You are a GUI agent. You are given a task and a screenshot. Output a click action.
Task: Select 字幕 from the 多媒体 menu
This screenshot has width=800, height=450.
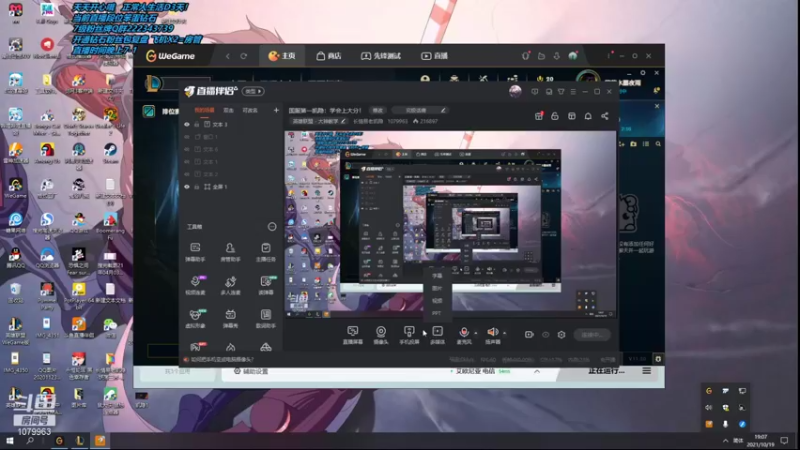437,276
